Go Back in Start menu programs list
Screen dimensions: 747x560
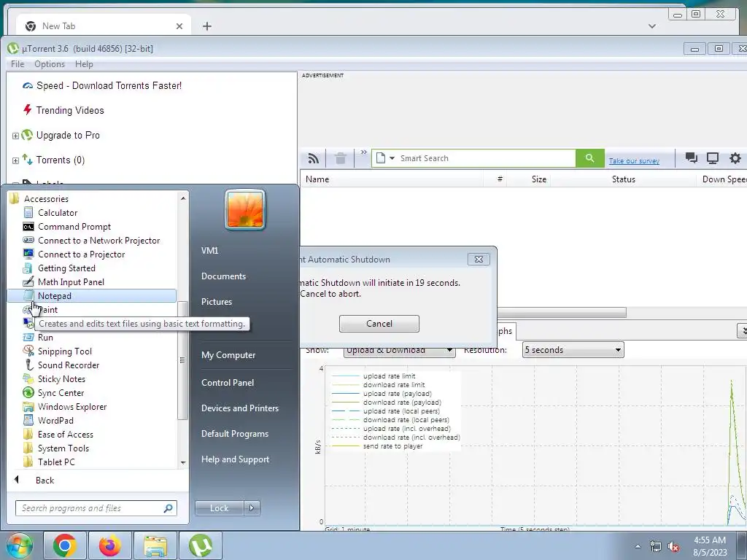point(44,480)
